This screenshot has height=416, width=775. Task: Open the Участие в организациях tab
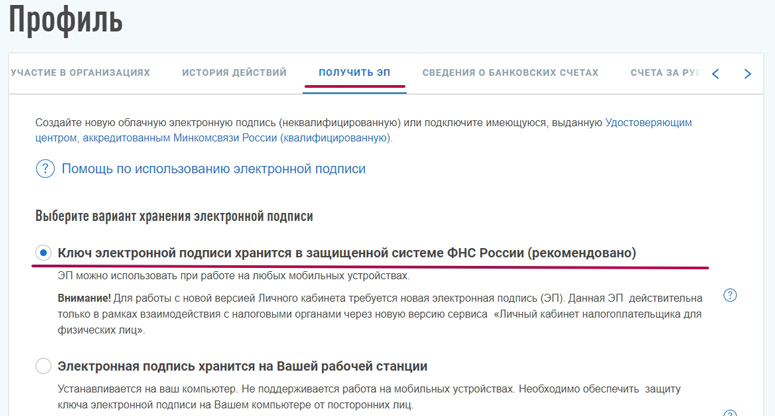[80, 73]
